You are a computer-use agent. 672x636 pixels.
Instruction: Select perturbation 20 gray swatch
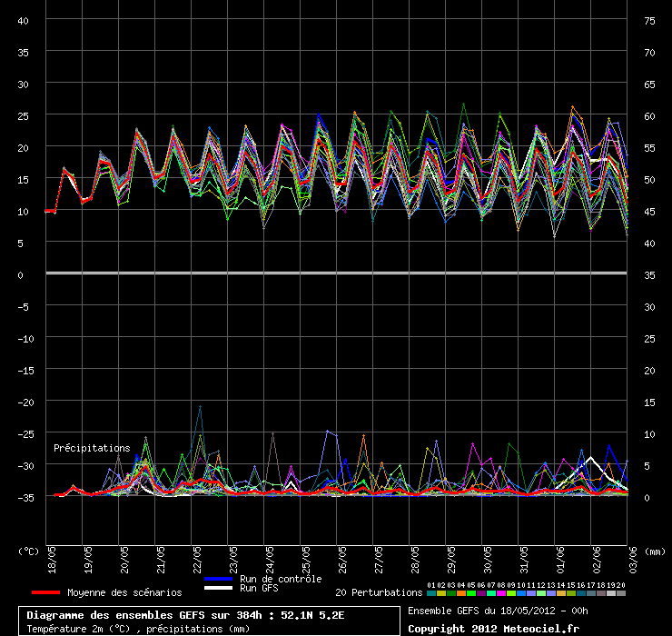621,593
